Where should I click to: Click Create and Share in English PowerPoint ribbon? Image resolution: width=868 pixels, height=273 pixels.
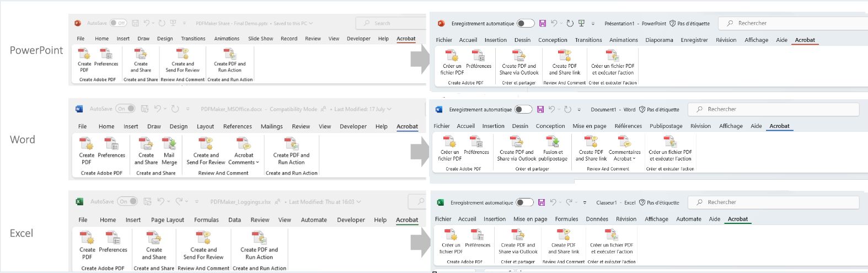(x=141, y=60)
